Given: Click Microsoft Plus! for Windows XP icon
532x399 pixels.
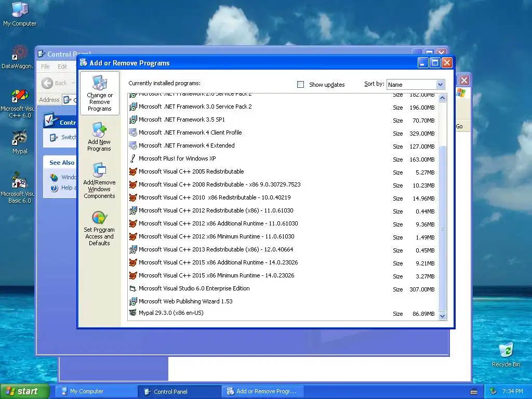Looking at the screenshot, I should coord(133,158).
